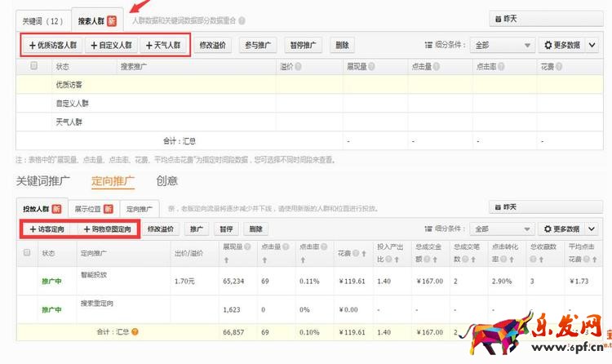Tick select-all checkbox in 搜索推广 table header
612x364 pixels.
pyautogui.click(x=33, y=65)
